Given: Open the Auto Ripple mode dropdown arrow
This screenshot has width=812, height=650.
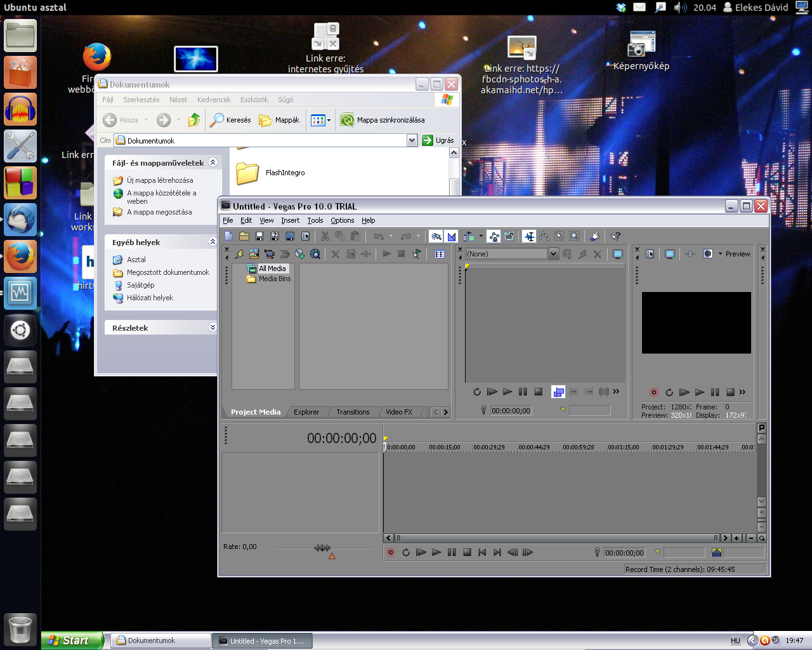Looking at the screenshot, I should [x=481, y=236].
